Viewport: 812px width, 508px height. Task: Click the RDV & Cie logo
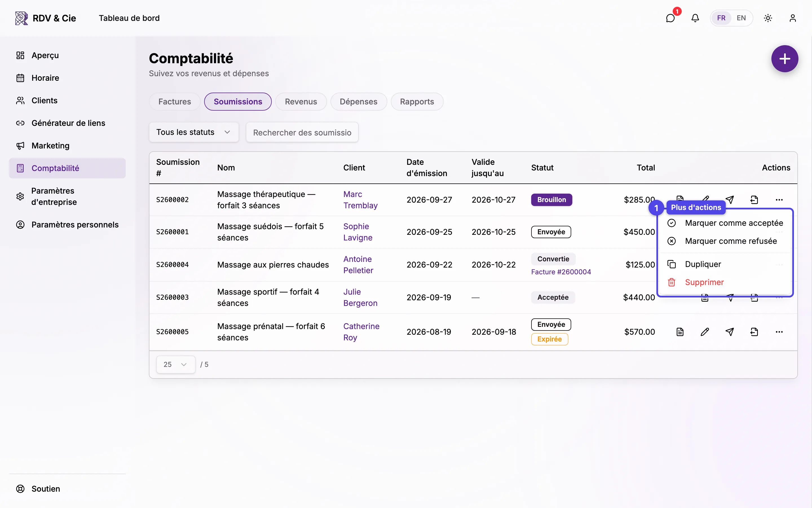(45, 18)
